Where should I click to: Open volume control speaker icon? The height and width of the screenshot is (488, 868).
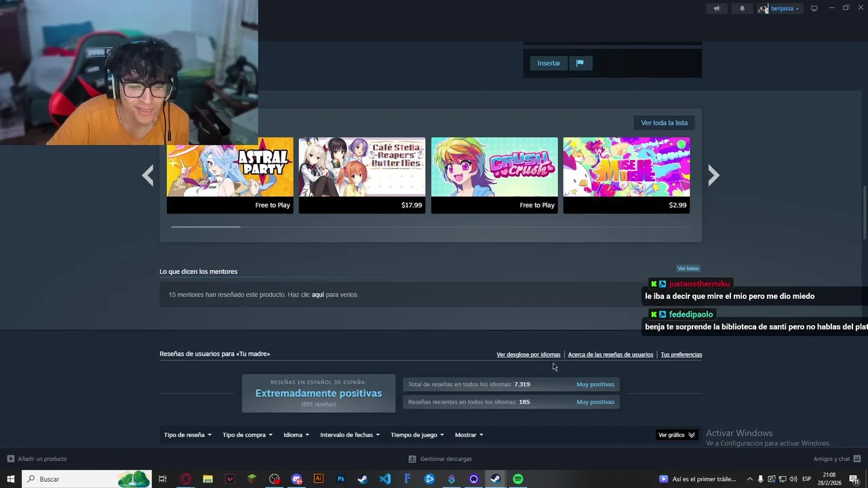pos(793,479)
